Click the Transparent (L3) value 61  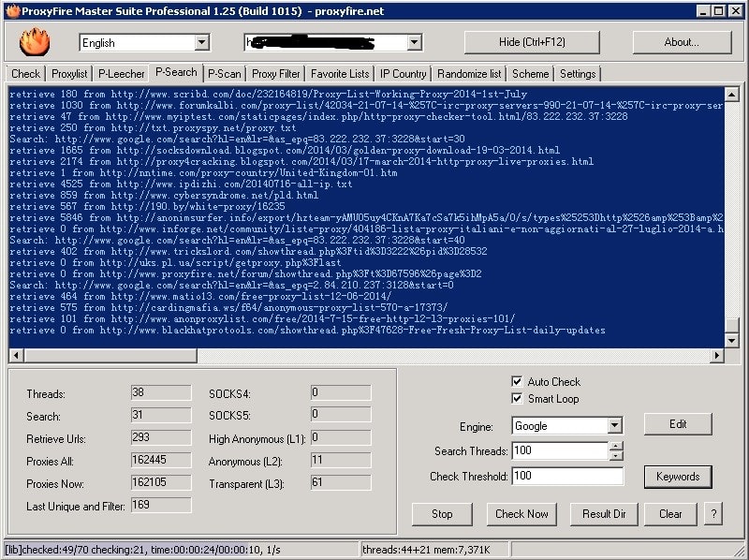point(341,482)
